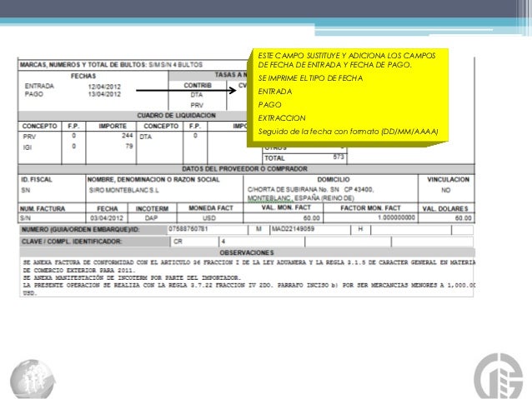Click the gray G logo at bottom right
The height and width of the screenshot is (399, 532).
click(499, 377)
